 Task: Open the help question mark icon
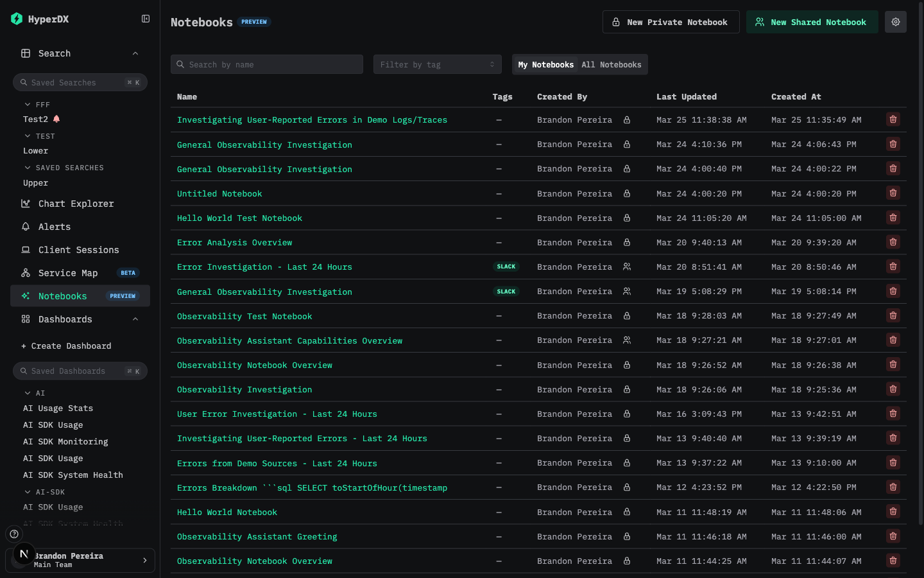point(14,534)
